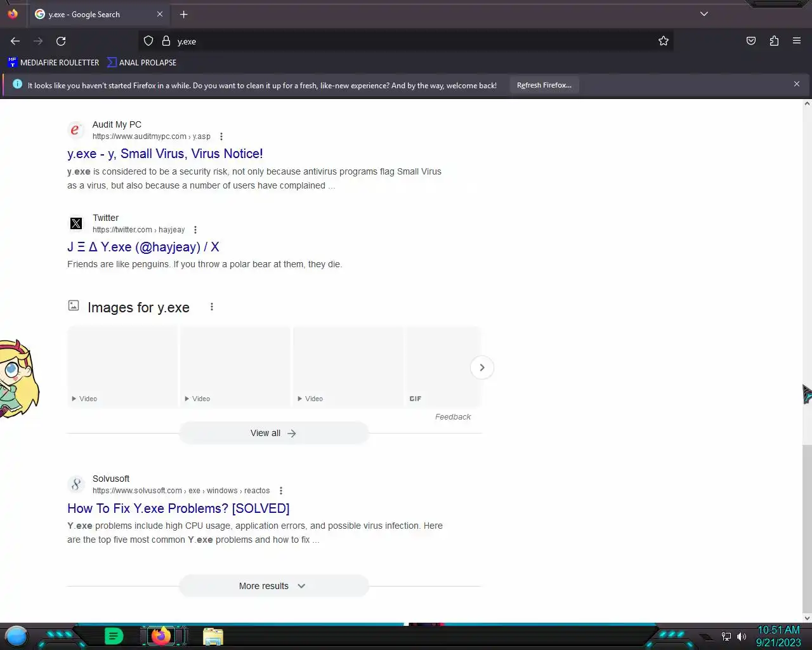Open more options for Solvusoft result
Image resolution: width=812 pixels, height=650 pixels.
tap(281, 491)
